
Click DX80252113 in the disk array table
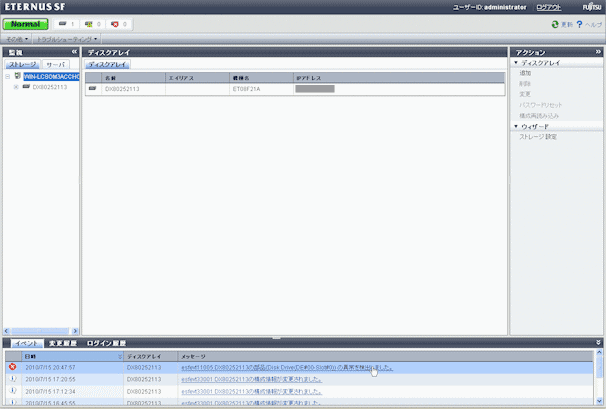122,89
